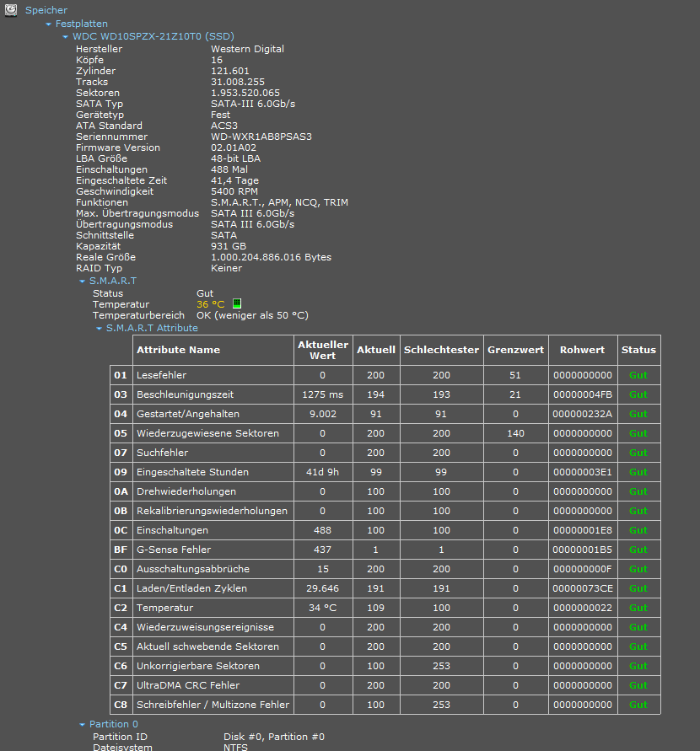Click the Partition ID value Disk #0
Image resolution: width=700 pixels, height=751 pixels.
click(x=274, y=738)
